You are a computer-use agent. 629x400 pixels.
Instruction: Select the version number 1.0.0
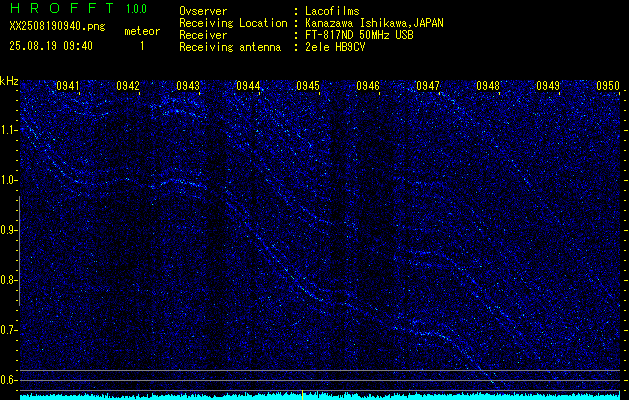(136, 9)
